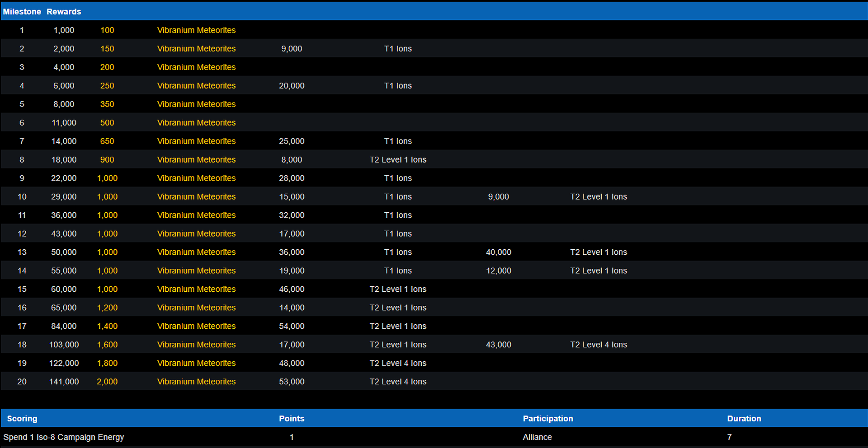Screen dimensions: 868x448
Task: Click the 100 reward amount in milestone 1
Action: (x=107, y=30)
